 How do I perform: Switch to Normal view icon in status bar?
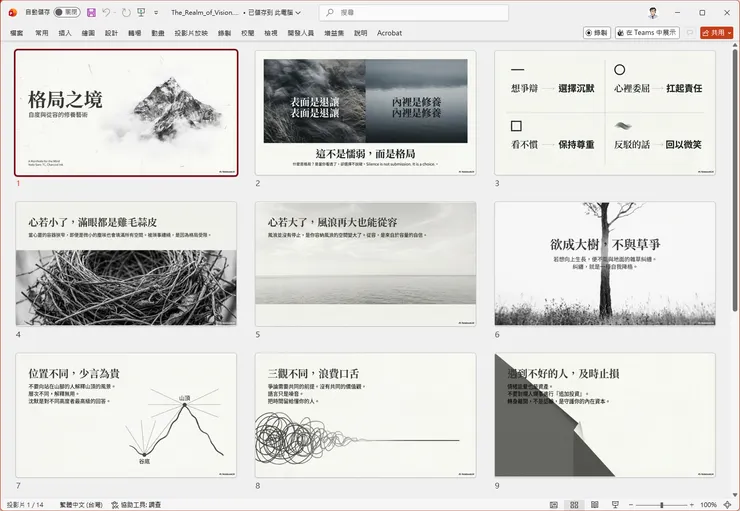tap(554, 504)
